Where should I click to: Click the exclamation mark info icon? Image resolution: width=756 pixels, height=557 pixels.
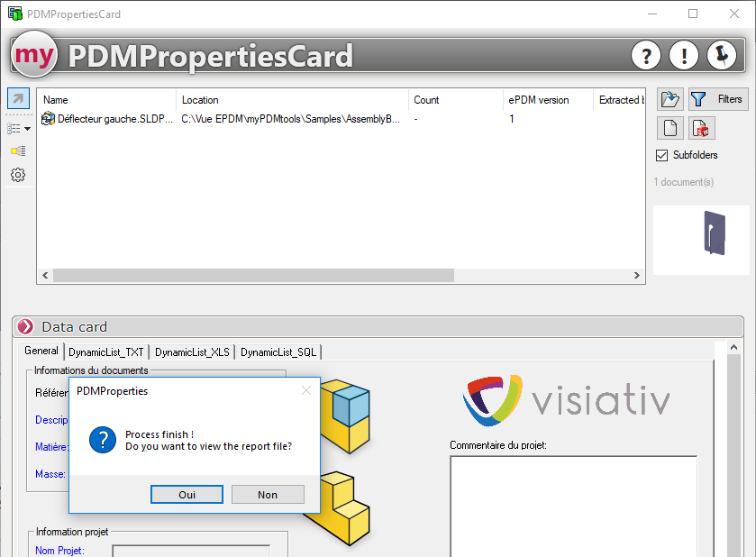[684, 56]
